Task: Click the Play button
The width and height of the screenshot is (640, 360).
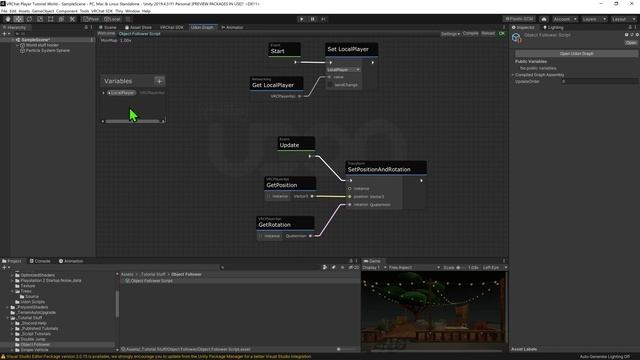Action: point(302,19)
